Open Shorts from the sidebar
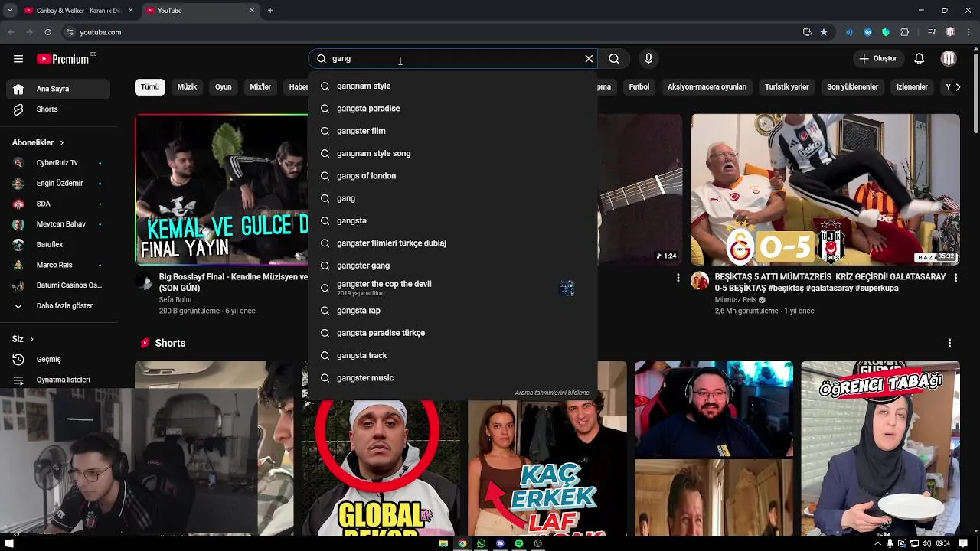Screen dimensions: 980x551 [x=60, y=109]
